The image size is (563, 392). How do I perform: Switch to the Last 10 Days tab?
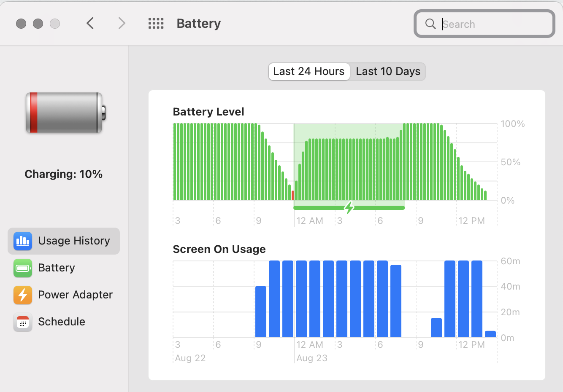point(388,72)
